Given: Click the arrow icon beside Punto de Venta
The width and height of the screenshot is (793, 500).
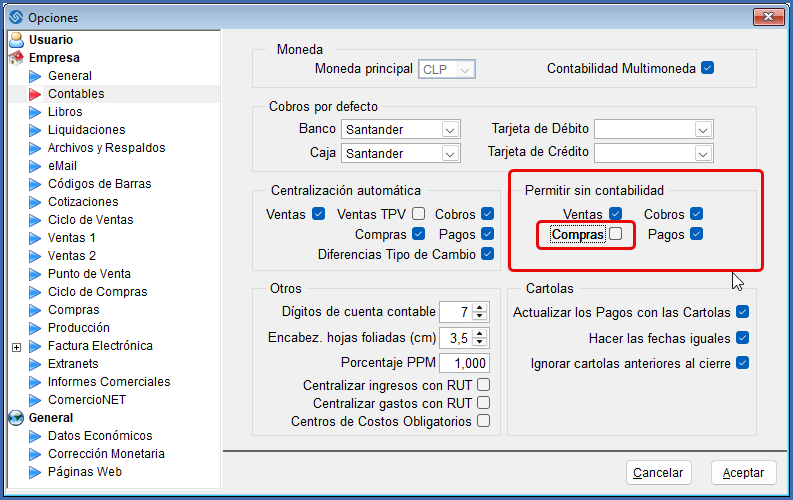Looking at the screenshot, I should pos(35,274).
